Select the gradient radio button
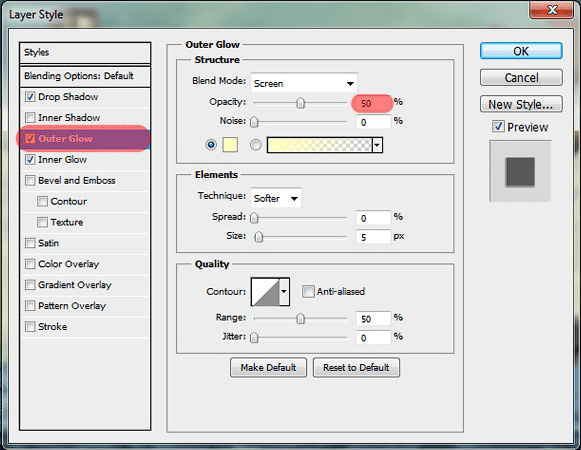The image size is (581, 450). (255, 145)
